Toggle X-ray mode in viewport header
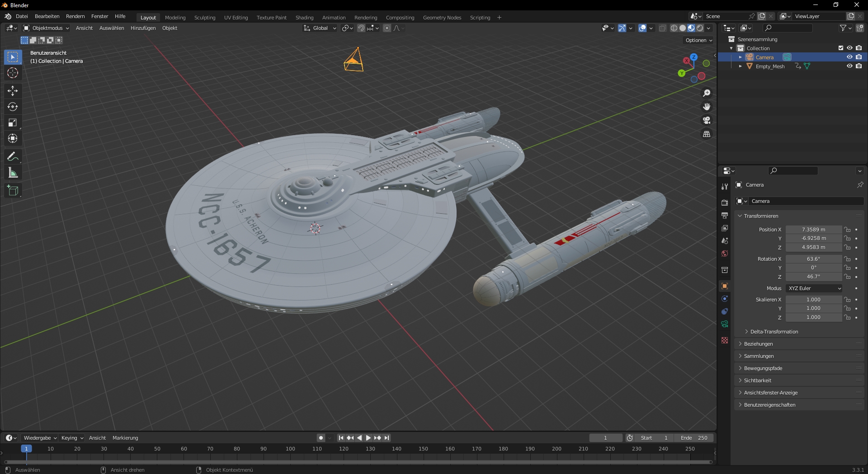 (x=662, y=28)
